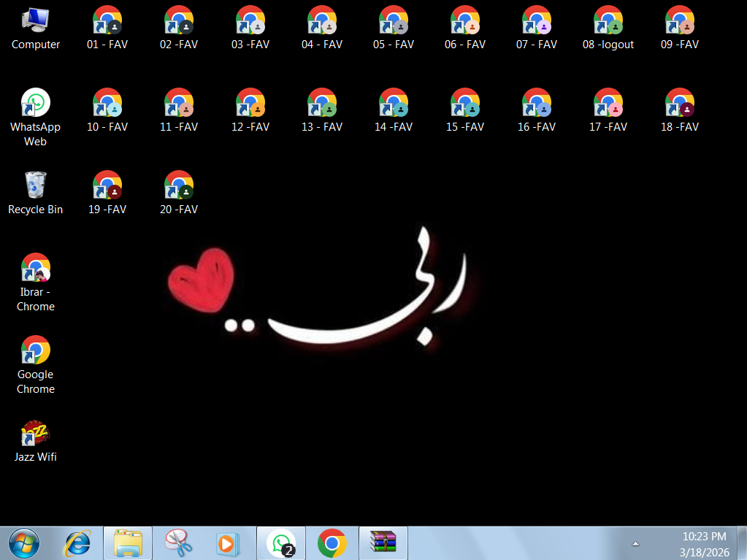Open the Windows Start menu orb
747x560 pixels.
coord(24,543)
